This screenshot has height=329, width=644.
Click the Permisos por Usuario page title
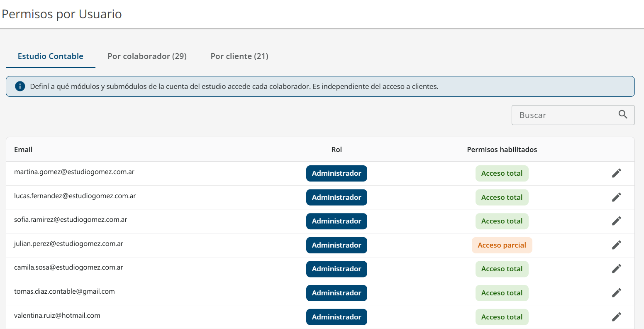(62, 14)
